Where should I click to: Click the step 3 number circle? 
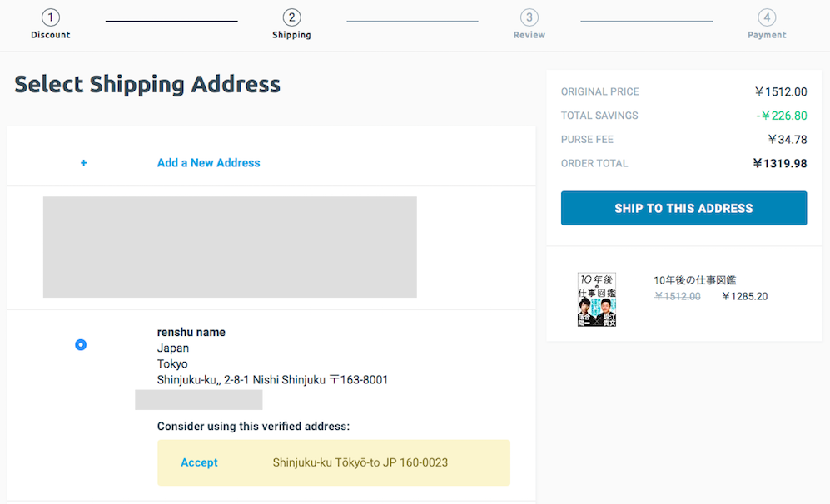click(x=529, y=17)
